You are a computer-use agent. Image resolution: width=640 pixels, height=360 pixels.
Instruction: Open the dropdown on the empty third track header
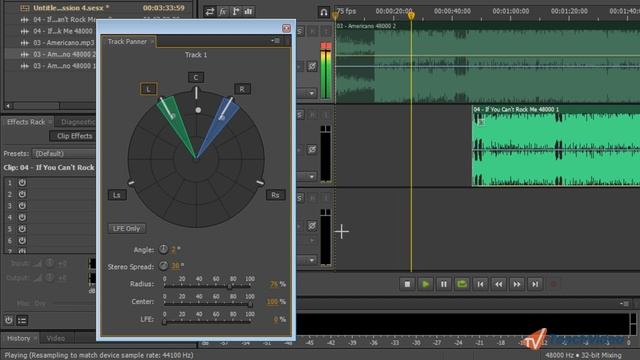click(x=311, y=260)
